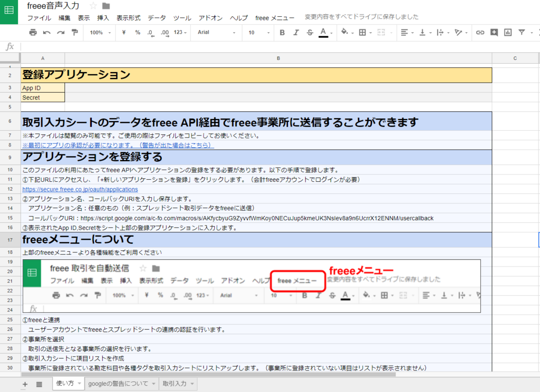Screen dimensions: 540x392
Task: Open the all sheets list icon
Action: coord(39,385)
